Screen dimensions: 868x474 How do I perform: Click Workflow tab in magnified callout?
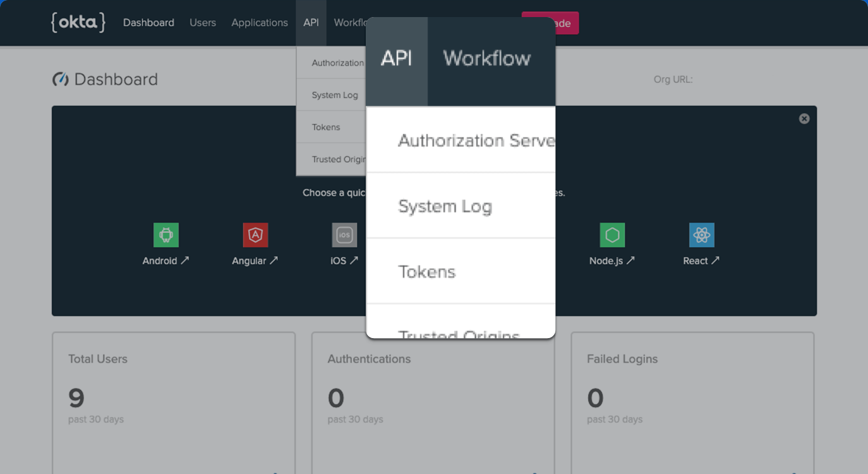(487, 59)
